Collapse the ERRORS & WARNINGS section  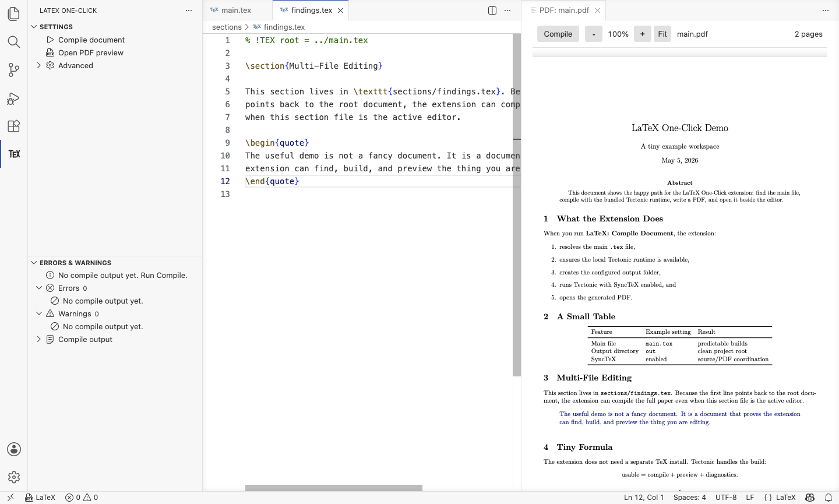(34, 263)
